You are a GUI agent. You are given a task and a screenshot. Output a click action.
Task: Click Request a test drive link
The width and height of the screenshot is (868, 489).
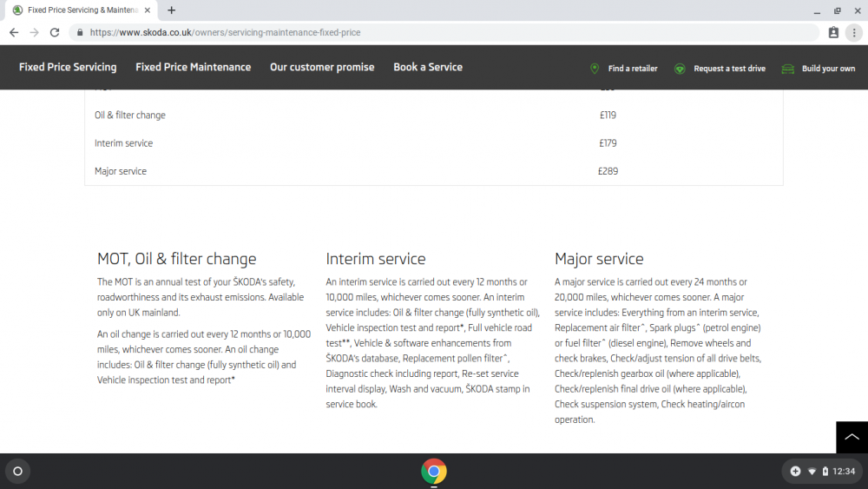pyautogui.click(x=730, y=69)
